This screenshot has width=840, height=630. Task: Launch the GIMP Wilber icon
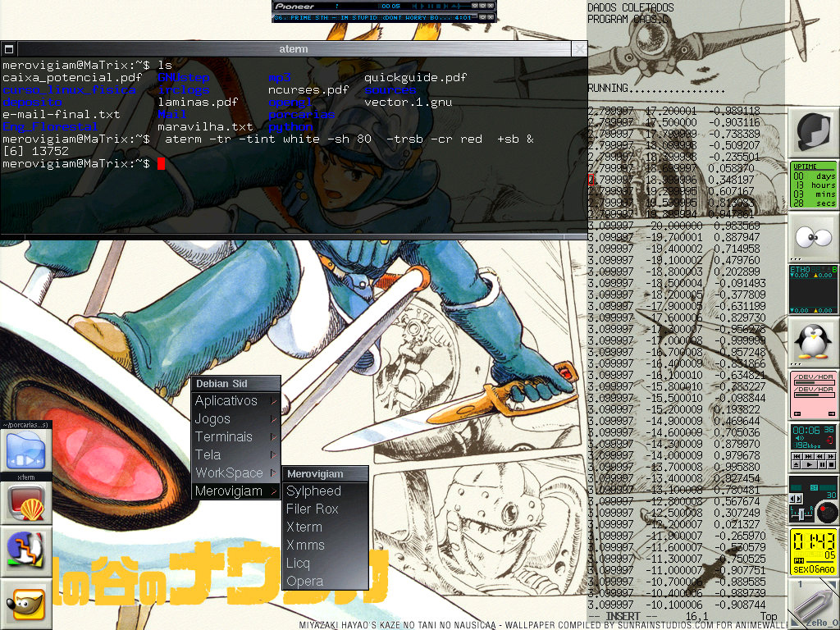coord(26,605)
